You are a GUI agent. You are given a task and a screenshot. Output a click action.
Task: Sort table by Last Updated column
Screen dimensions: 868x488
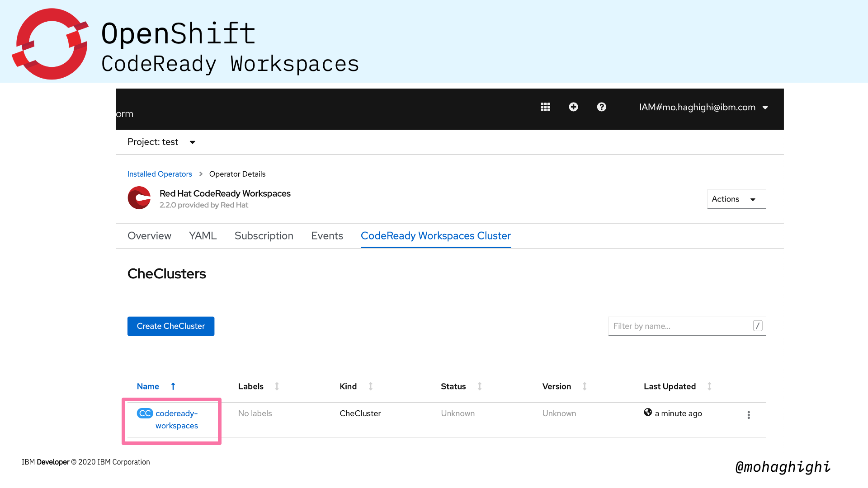670,386
